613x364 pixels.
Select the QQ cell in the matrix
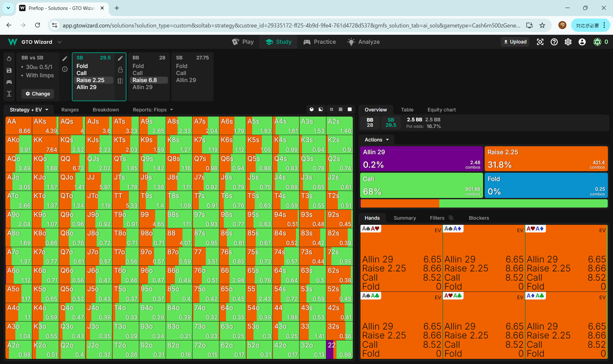(x=72, y=163)
